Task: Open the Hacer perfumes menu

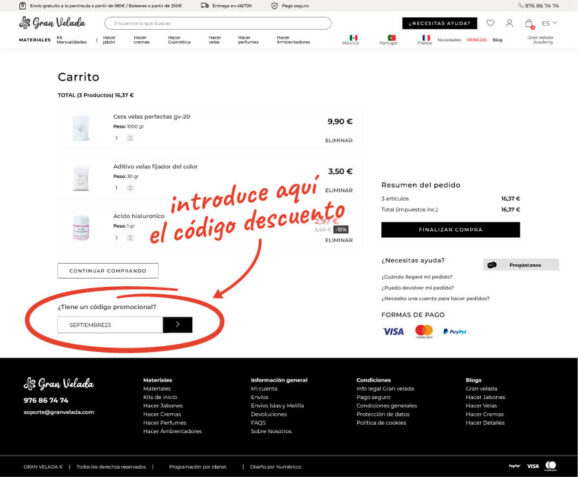Action: click(x=248, y=40)
